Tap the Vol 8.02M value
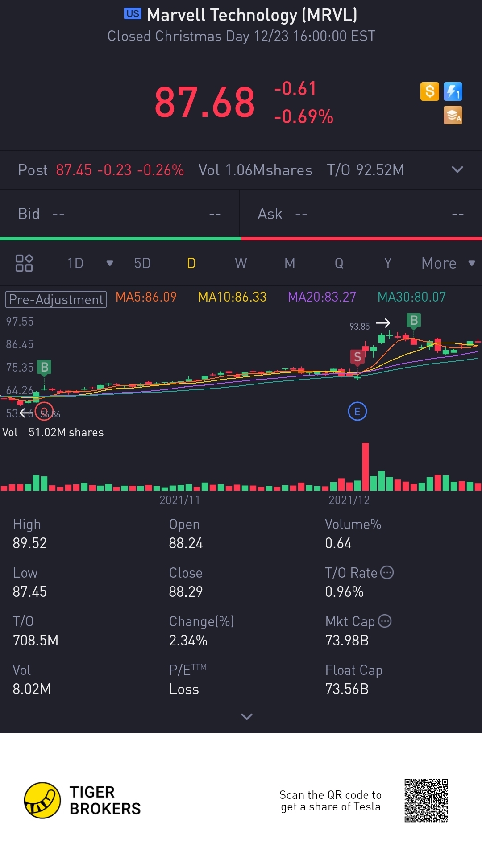The height and width of the screenshot is (868, 482). (x=32, y=689)
